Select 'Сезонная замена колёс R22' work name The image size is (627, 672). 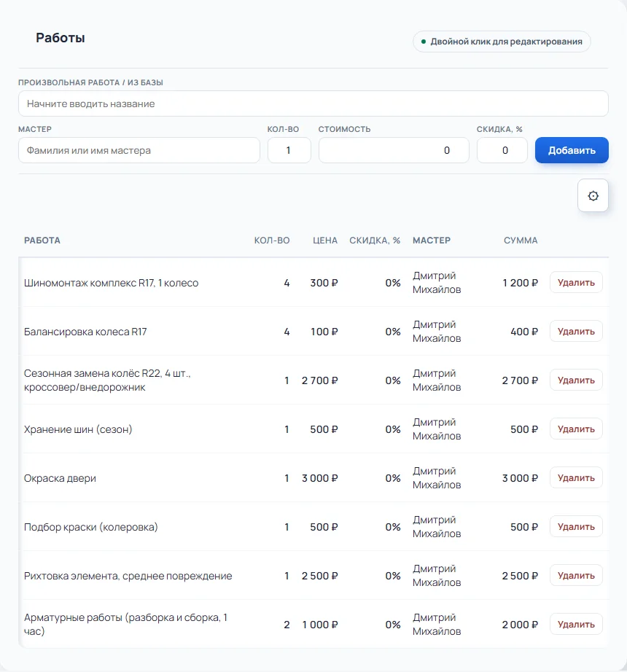(x=107, y=380)
